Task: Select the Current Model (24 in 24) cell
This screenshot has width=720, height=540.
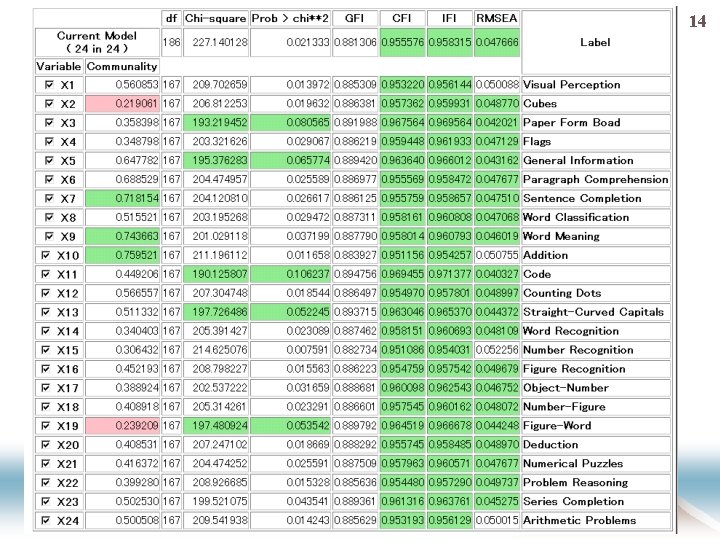Action: coord(97,42)
